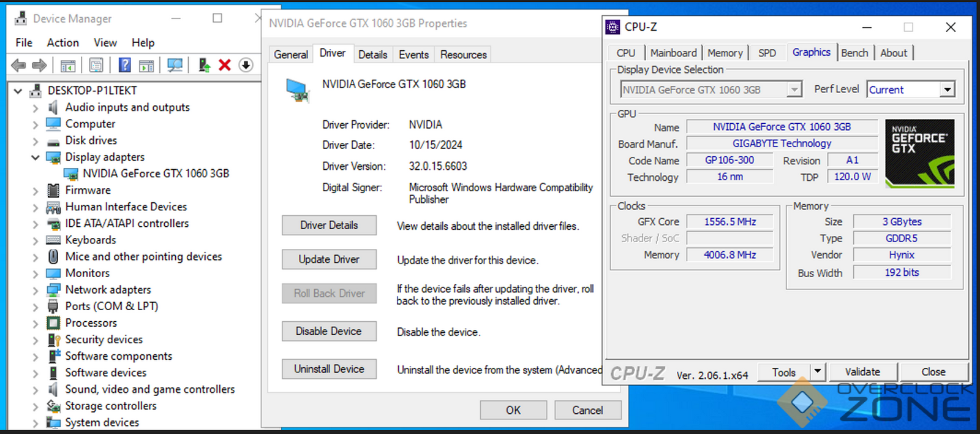
Task: Click the display adapter icon in Properties dialog
Action: pos(298,90)
